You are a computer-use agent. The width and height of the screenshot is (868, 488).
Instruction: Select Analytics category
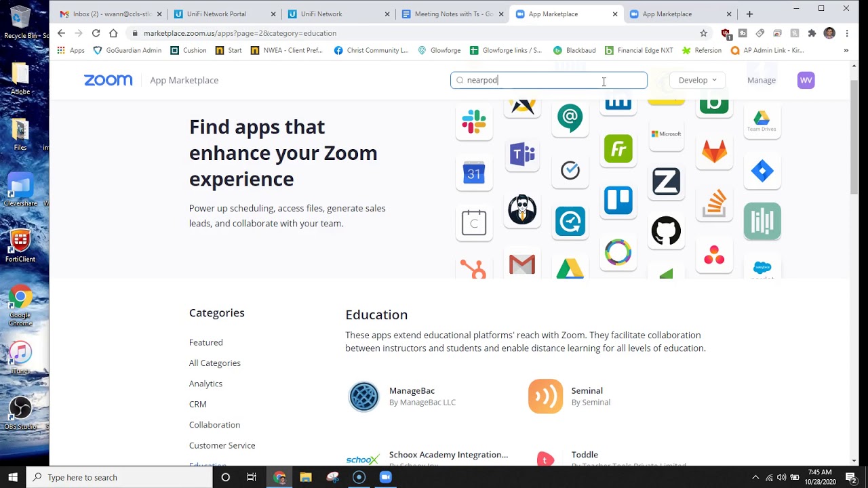pos(205,384)
